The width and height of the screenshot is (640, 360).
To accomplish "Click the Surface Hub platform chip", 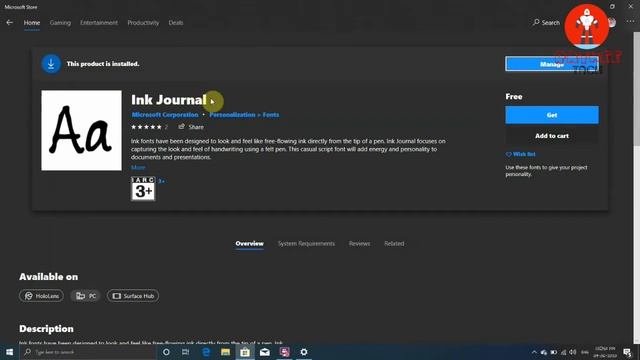I will click(x=133, y=296).
